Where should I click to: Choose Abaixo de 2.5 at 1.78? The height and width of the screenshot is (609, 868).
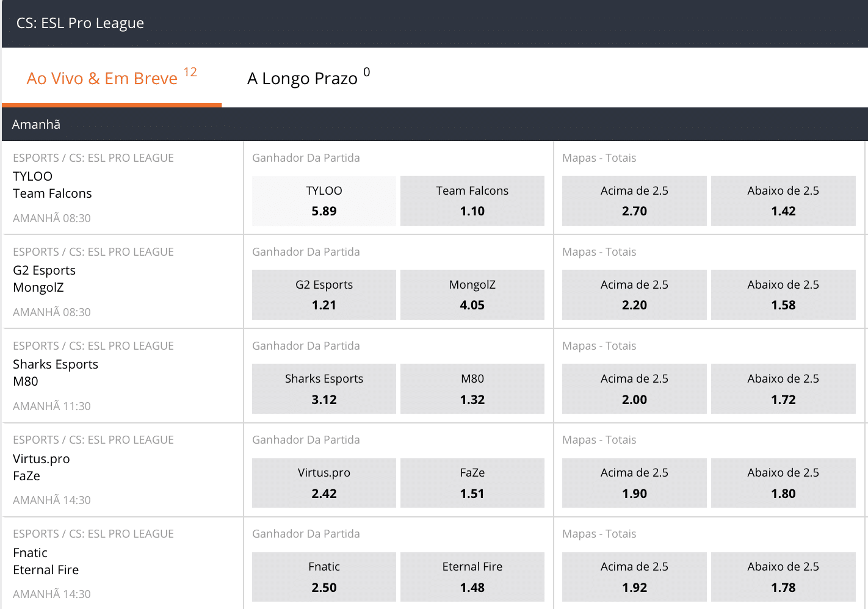click(783, 577)
